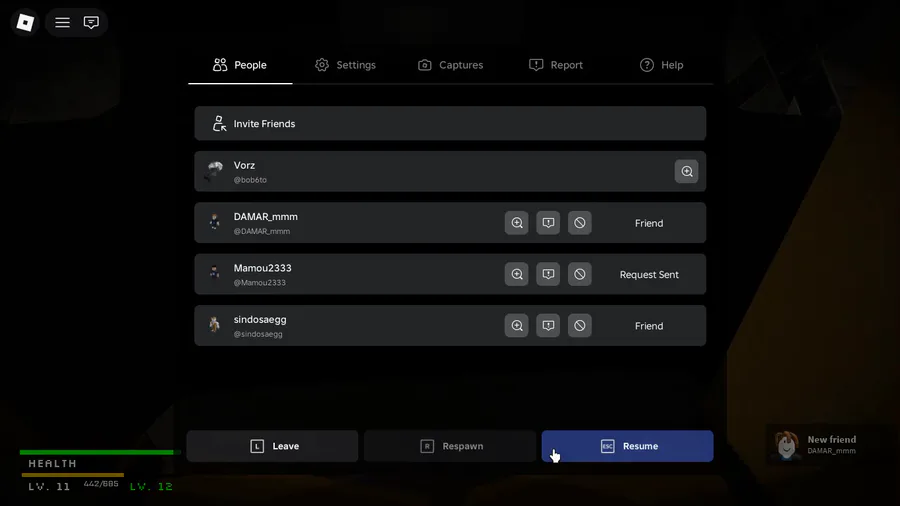Block Mamou2333 with the block icon

(x=580, y=274)
